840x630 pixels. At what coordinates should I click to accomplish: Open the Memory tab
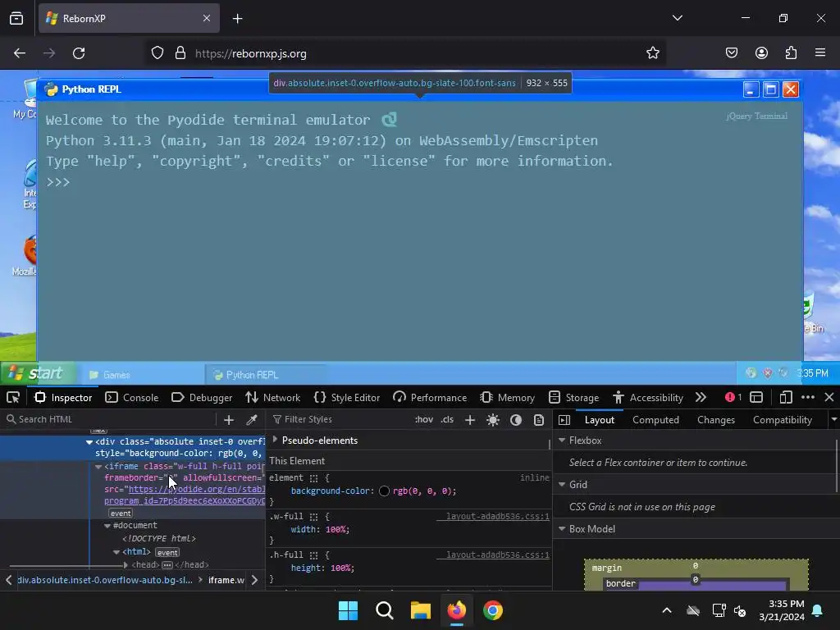pos(507,398)
